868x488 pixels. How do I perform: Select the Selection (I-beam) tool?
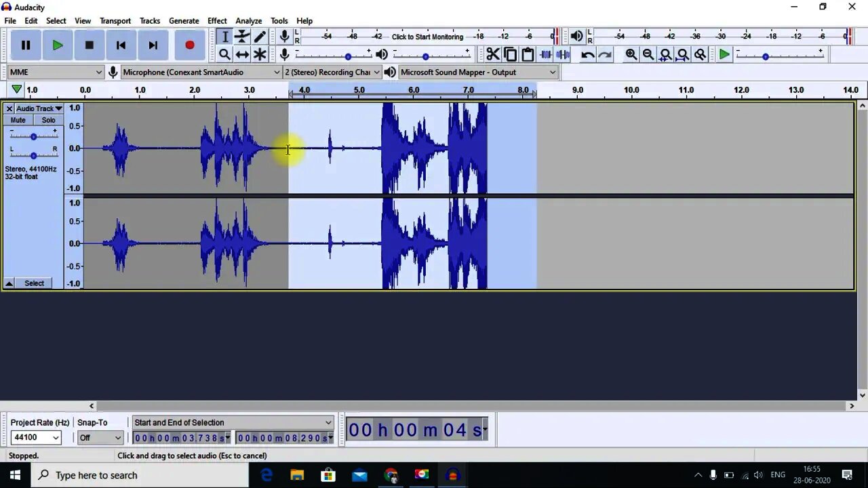225,37
